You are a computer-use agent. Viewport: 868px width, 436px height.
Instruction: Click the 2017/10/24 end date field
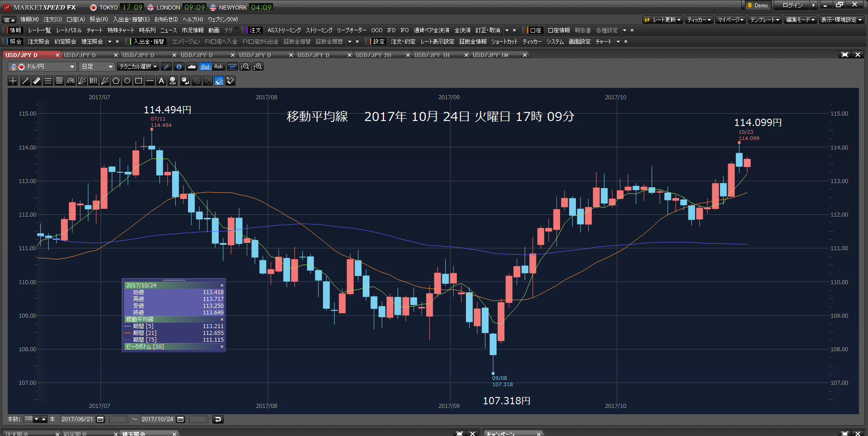tap(157, 419)
